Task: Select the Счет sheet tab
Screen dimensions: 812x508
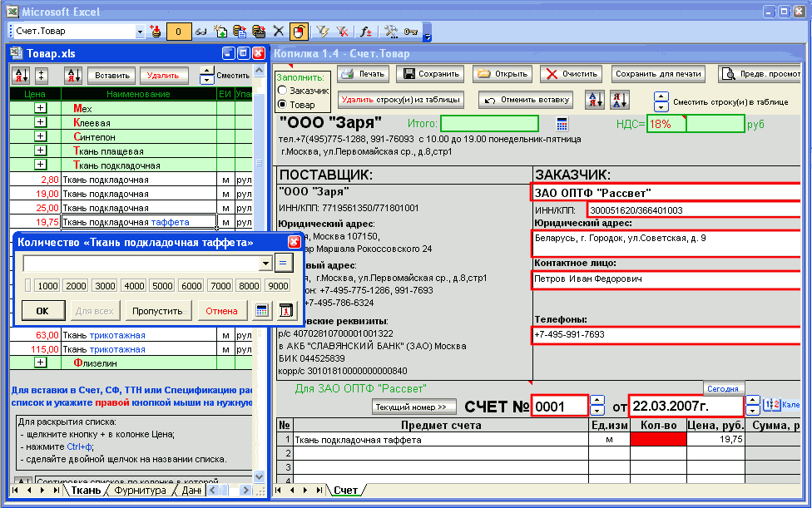Action: click(x=345, y=491)
